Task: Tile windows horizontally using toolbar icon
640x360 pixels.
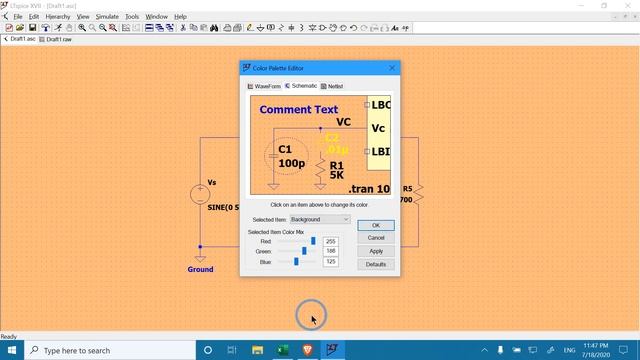Action: (149, 28)
